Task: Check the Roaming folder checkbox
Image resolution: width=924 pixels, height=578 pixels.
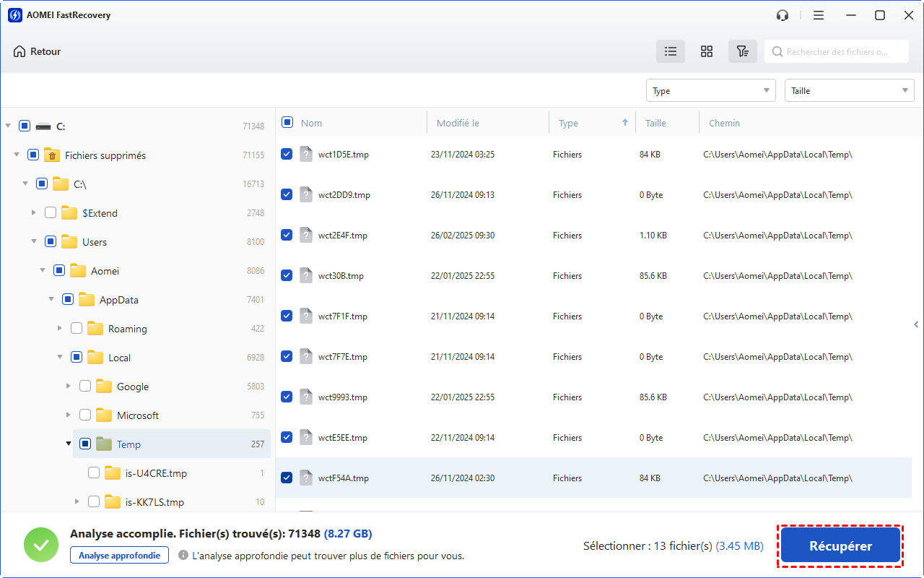Action: point(77,329)
